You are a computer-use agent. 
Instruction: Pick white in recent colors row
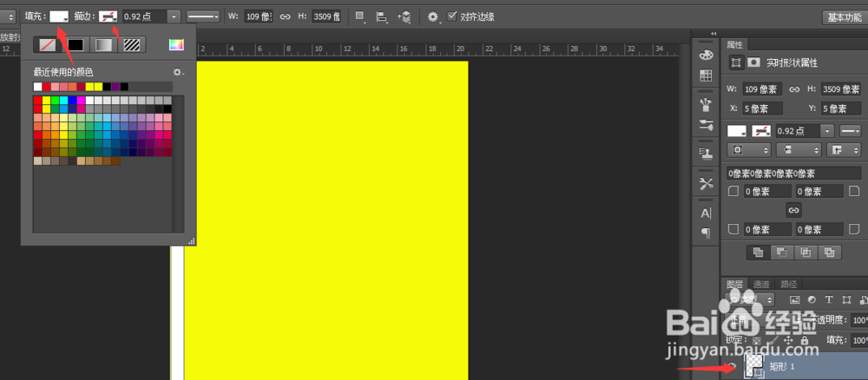37,86
